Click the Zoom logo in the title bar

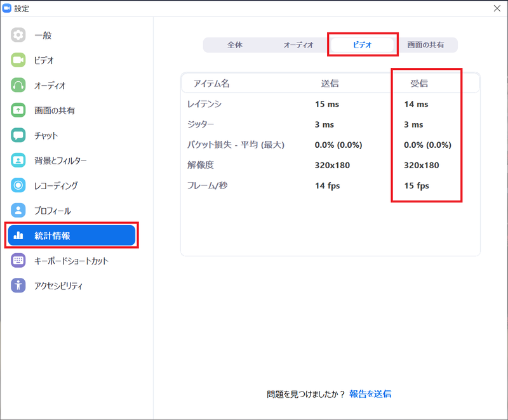coord(7,8)
